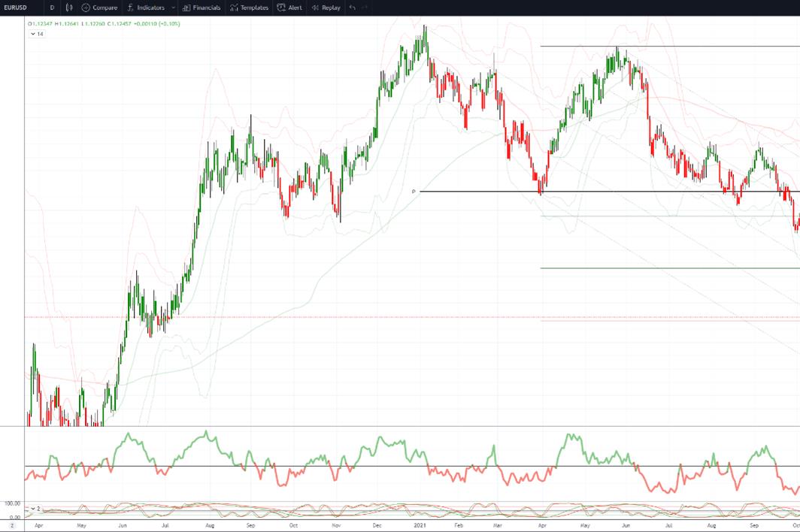Open the candlestick chart type selector
800x532 pixels.
[69, 8]
